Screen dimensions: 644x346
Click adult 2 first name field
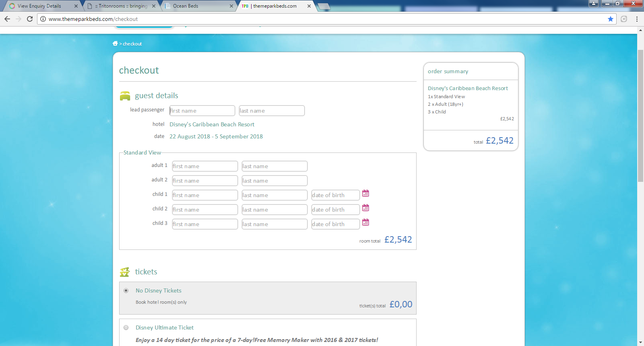point(205,181)
